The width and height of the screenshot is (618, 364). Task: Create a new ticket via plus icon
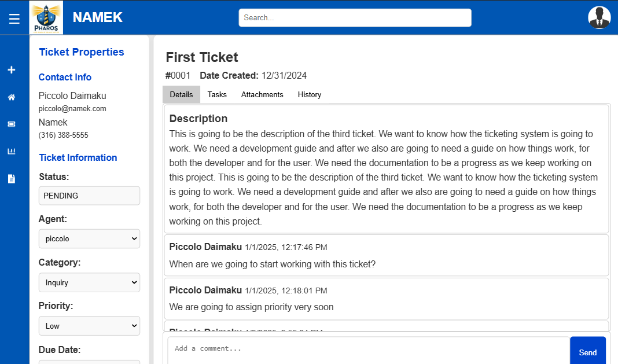11,69
